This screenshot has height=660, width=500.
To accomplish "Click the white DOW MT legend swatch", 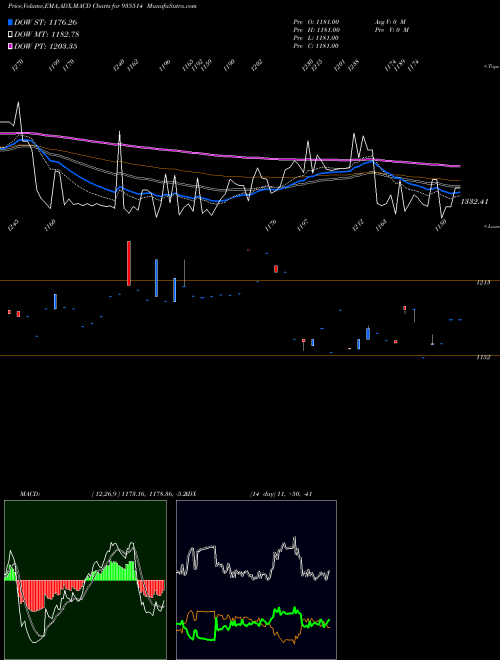I will coord(10,35).
